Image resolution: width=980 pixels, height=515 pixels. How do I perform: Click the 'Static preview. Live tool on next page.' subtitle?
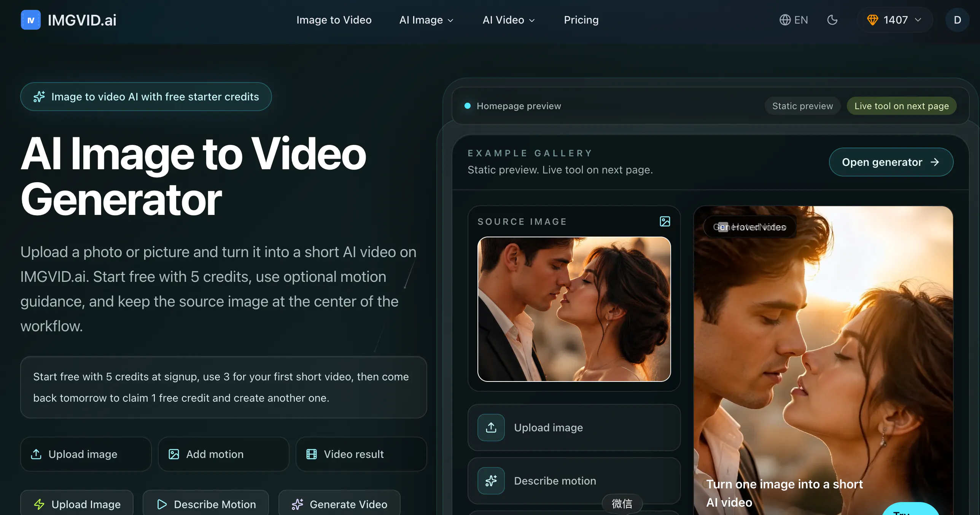[x=560, y=170]
